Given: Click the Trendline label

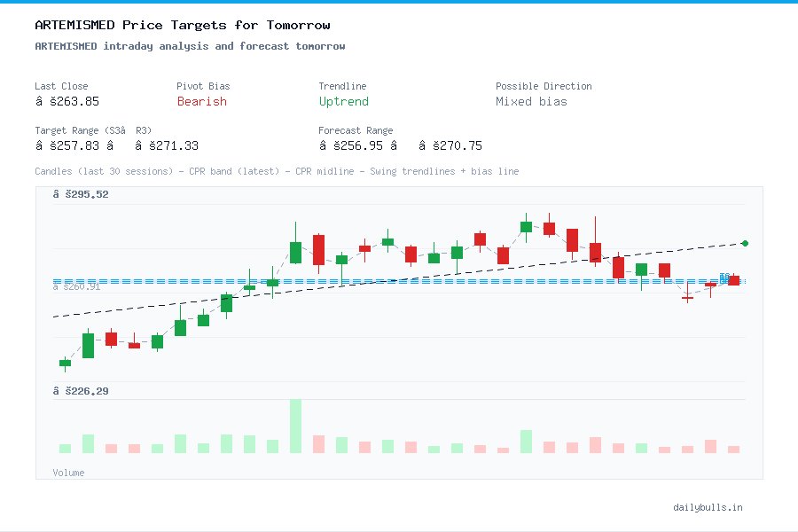Looking at the screenshot, I should [x=342, y=86].
